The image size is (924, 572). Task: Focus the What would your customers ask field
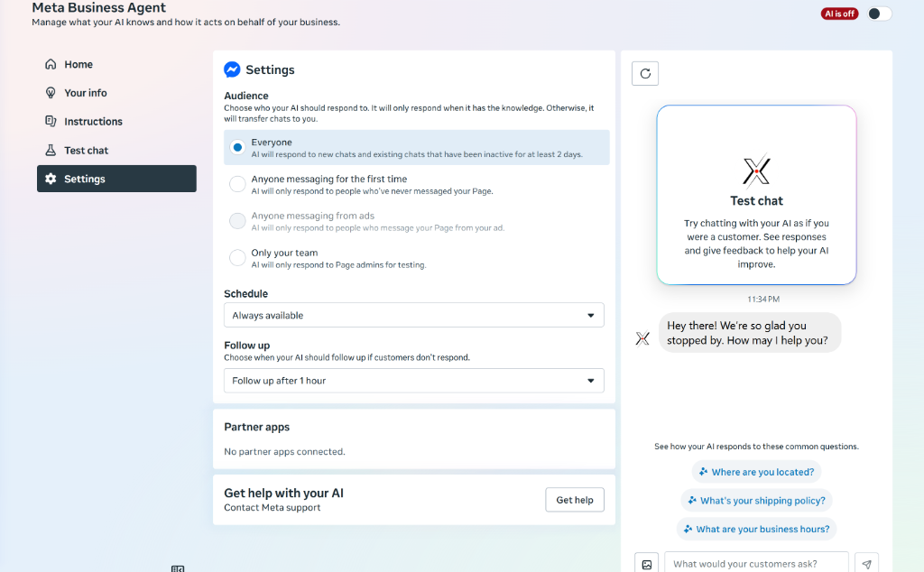[x=757, y=564]
